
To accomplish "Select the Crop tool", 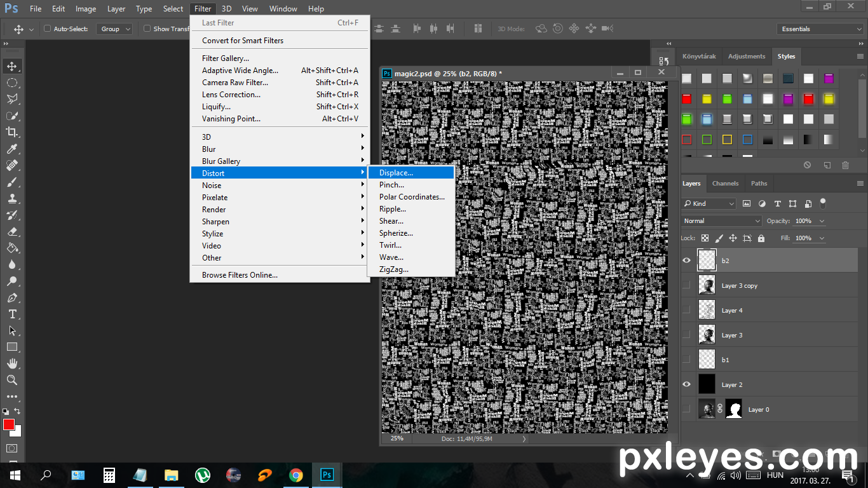I will click(x=12, y=132).
